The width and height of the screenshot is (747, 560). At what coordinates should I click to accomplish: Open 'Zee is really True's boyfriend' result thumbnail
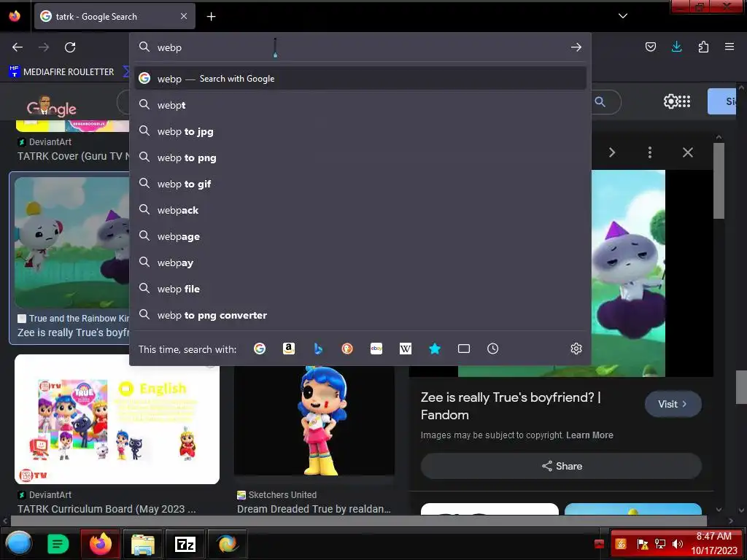[x=72, y=243]
